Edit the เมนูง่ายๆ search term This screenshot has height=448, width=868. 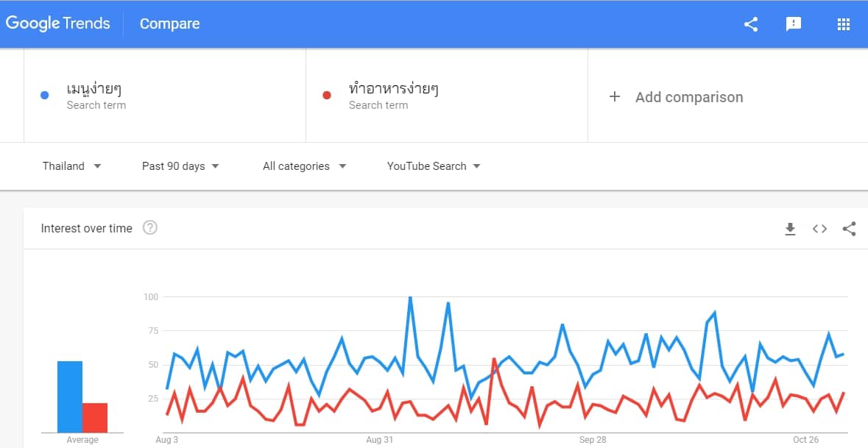tap(94, 90)
